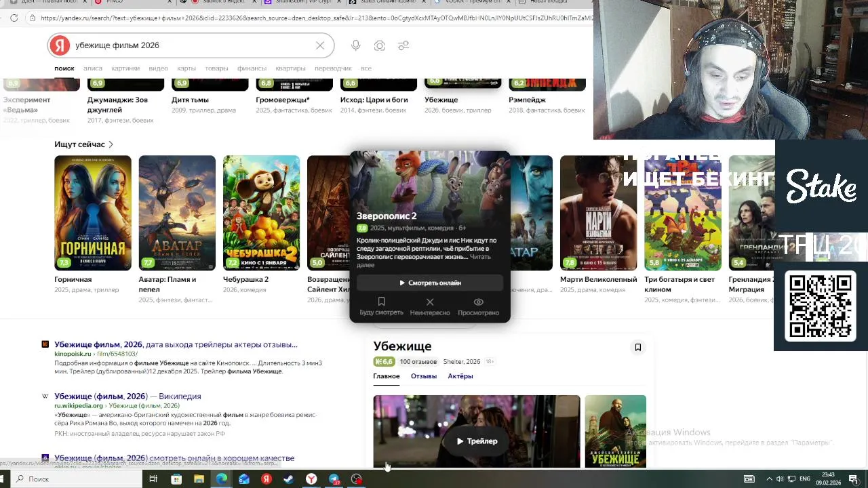Open the все tab for more services
Screen dimensions: 868x488
coord(366,68)
